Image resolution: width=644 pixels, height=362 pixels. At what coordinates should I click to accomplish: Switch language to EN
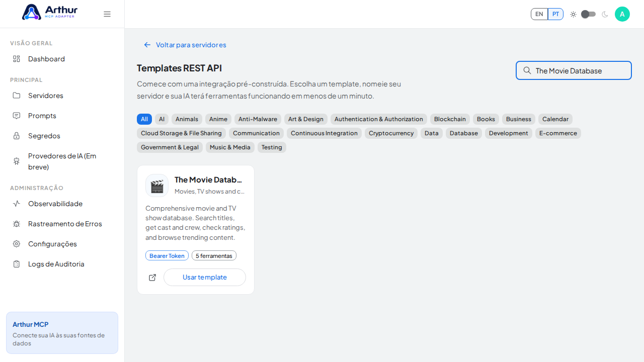539,14
